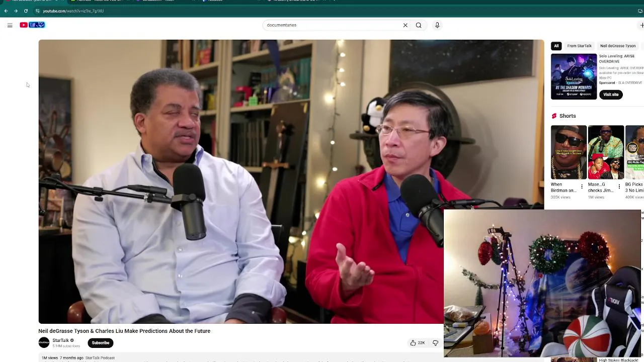This screenshot has height=362, width=644.
Task: Start voice search with the microphone
Action: click(437, 25)
